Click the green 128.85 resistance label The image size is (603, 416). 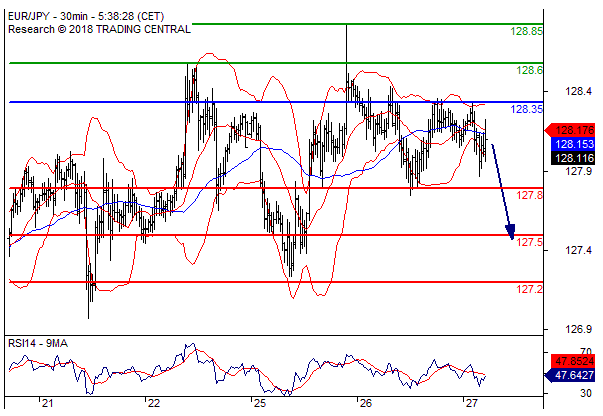pyautogui.click(x=527, y=32)
